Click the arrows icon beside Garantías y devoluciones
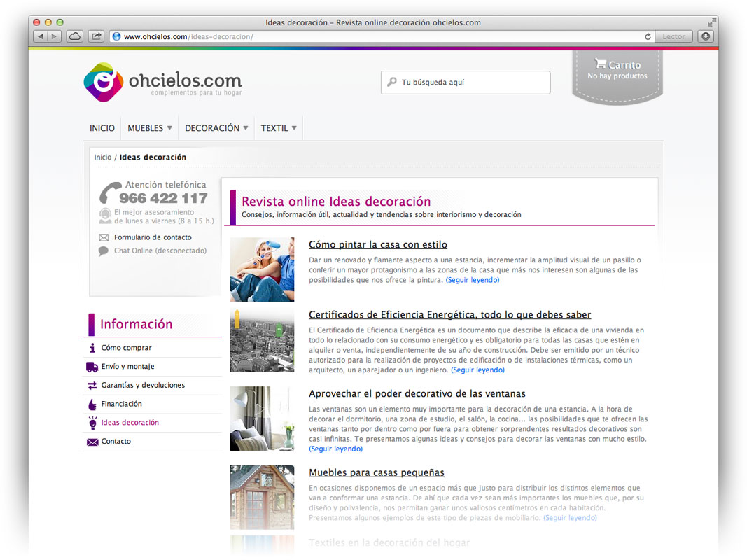Image resolution: width=747 pixels, height=560 pixels. 92,386
